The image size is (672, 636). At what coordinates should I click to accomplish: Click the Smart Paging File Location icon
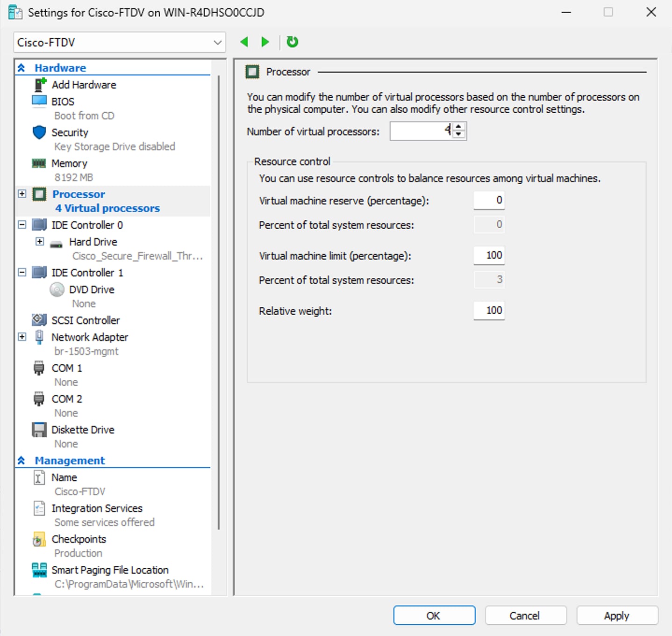coord(39,570)
